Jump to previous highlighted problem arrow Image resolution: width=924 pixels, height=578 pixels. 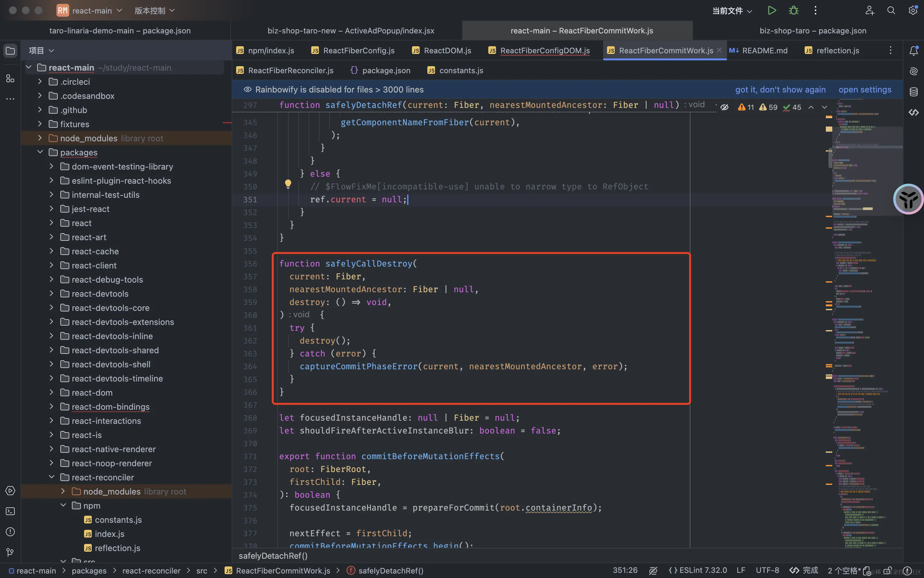coord(811,108)
